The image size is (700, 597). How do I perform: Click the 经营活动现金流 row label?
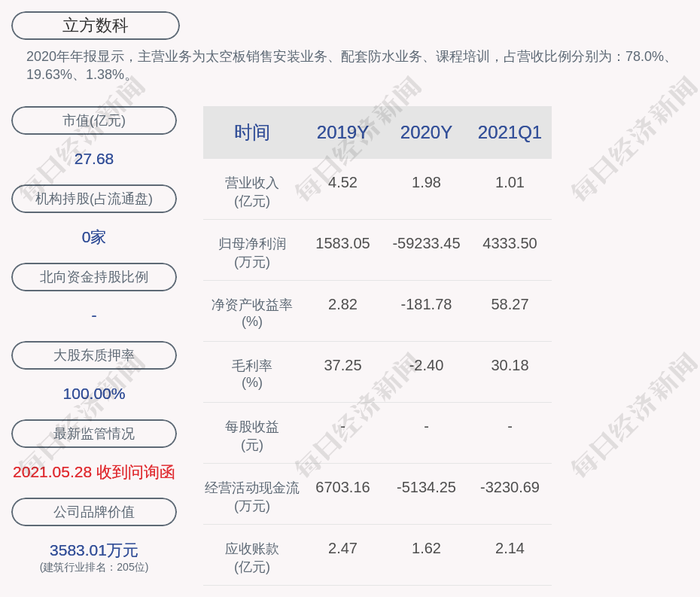pyautogui.click(x=251, y=496)
